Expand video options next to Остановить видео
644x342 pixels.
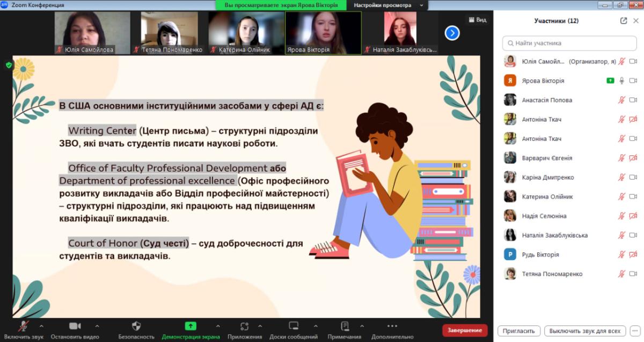pos(97,326)
